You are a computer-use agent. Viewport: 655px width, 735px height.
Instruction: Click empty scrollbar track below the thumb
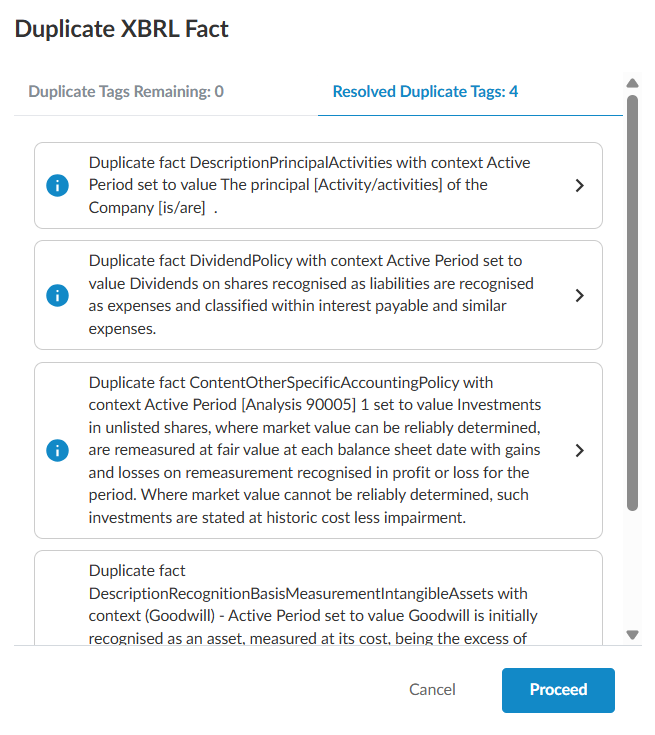(x=631, y=570)
